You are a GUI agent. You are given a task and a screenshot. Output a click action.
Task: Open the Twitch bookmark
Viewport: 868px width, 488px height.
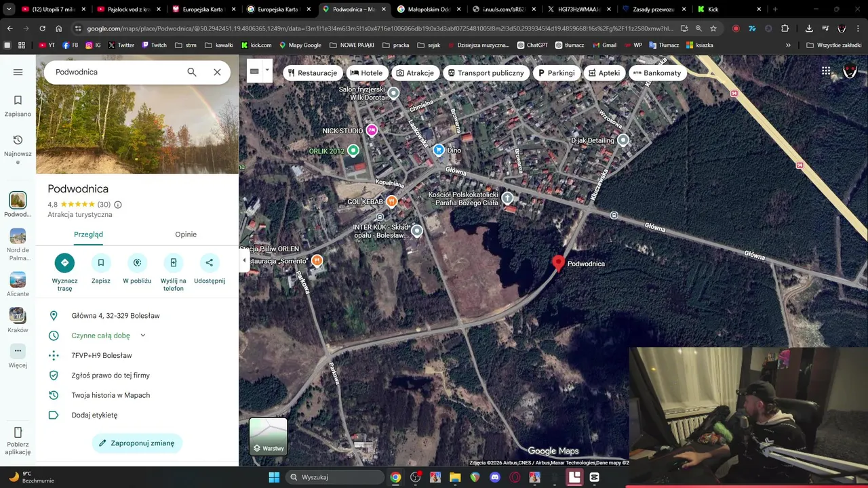(154, 45)
